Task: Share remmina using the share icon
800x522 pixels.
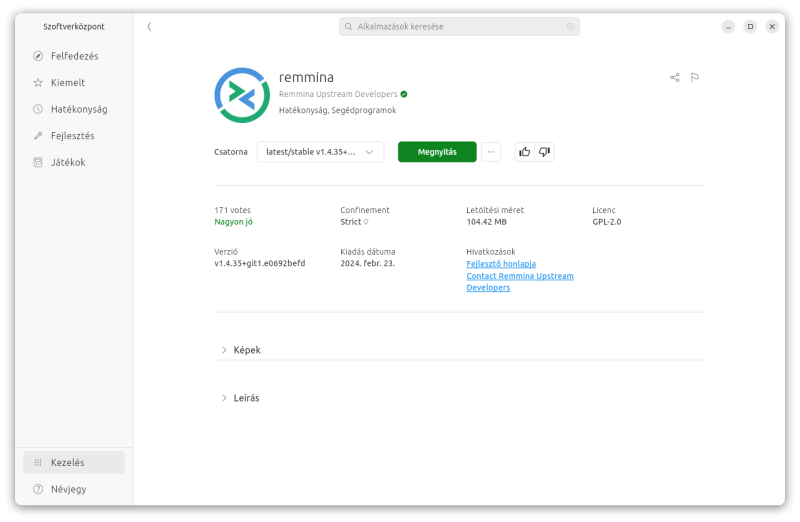Action: [674, 78]
